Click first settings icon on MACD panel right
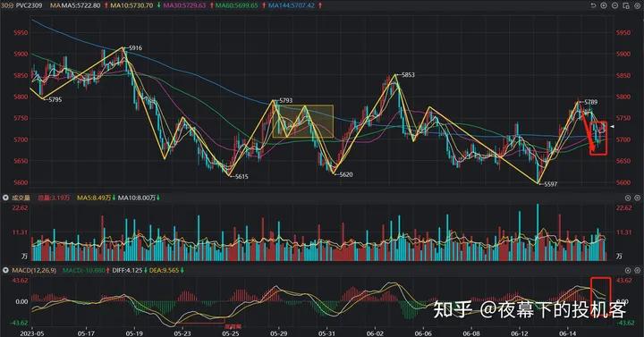This screenshot has width=644, height=337. pyautogui.click(x=628, y=271)
